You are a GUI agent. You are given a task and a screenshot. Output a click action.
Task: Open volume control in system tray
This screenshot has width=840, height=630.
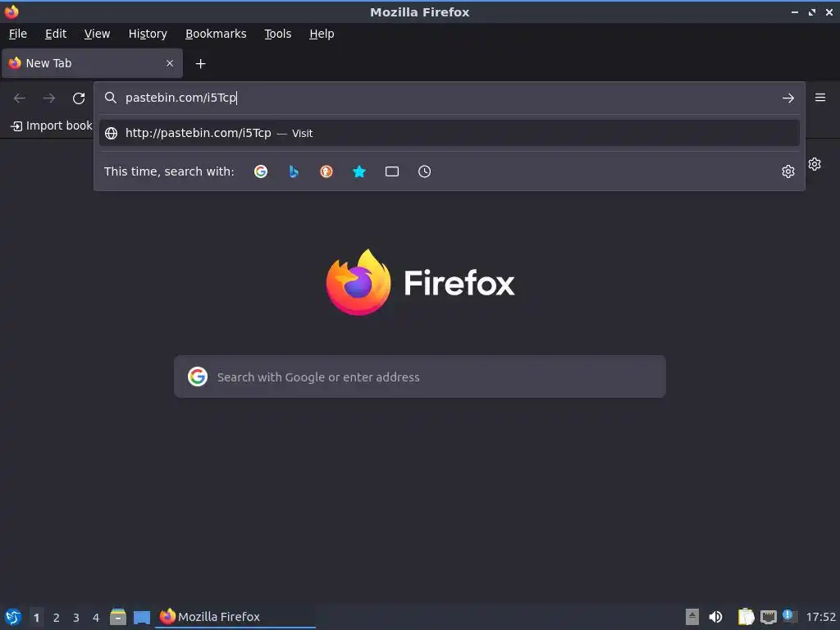pos(715,617)
